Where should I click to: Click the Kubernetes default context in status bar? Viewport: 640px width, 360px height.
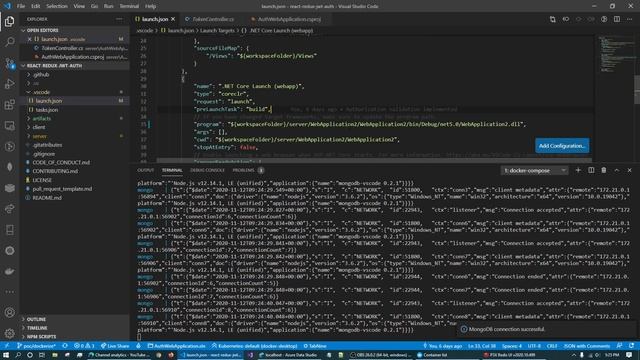coord(255,346)
